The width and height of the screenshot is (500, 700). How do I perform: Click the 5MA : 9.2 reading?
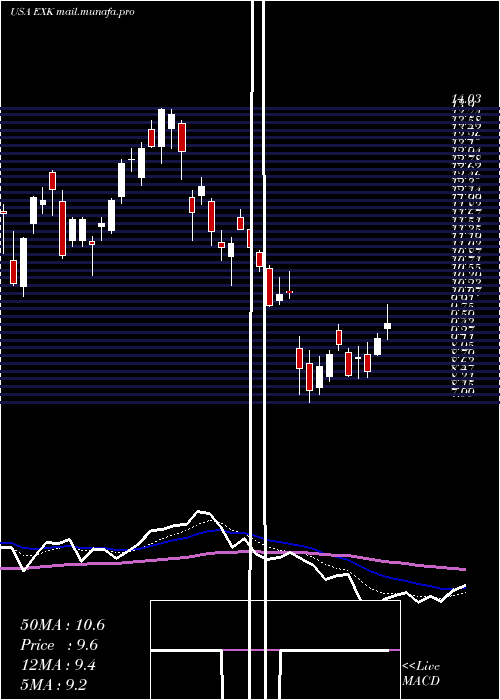(x=54, y=684)
